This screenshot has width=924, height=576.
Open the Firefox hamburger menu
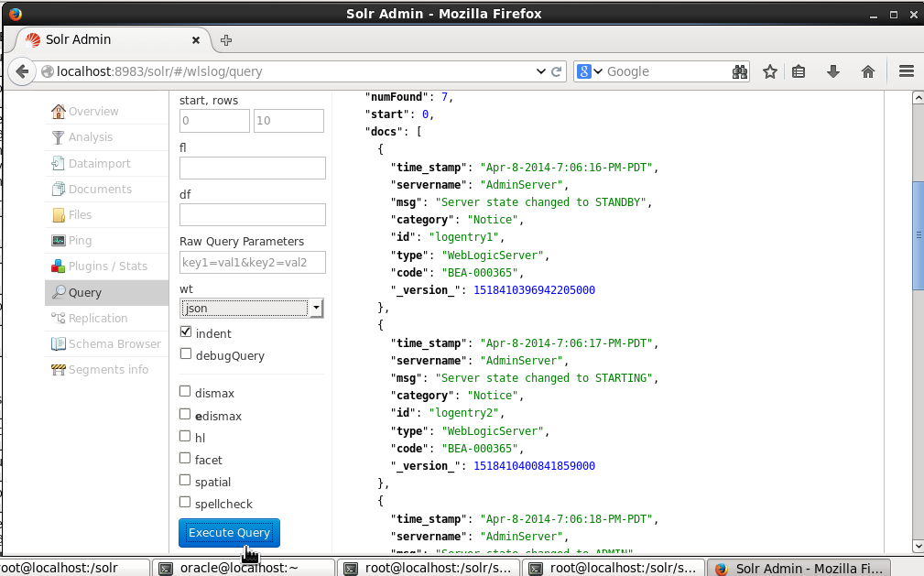(907, 72)
